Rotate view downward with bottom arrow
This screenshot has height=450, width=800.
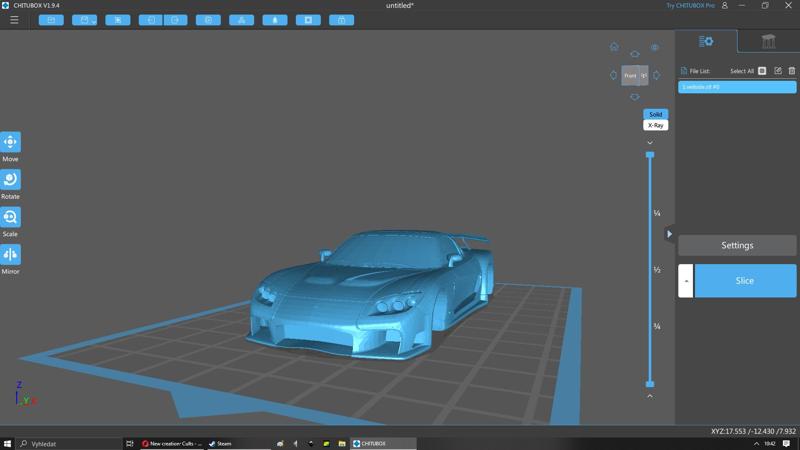click(x=635, y=96)
